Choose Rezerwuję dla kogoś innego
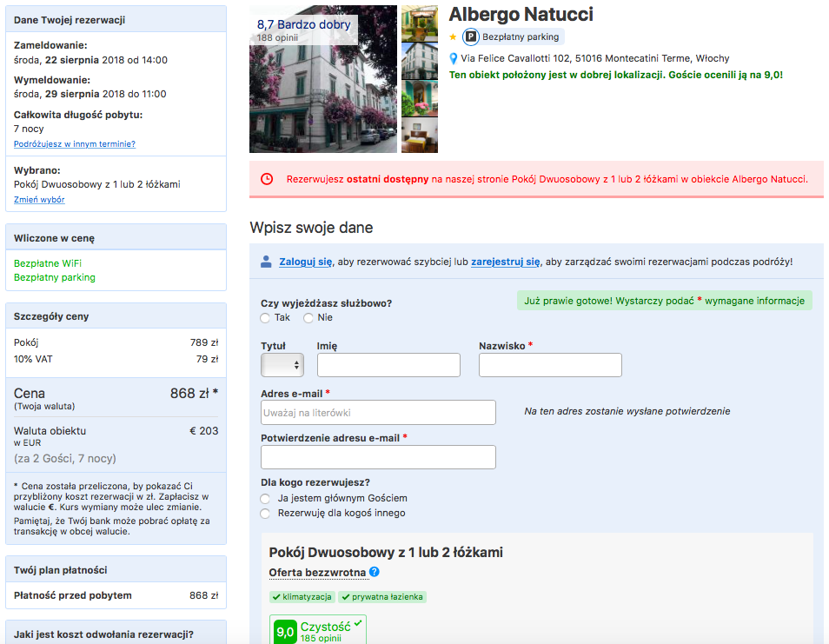 pos(265,514)
